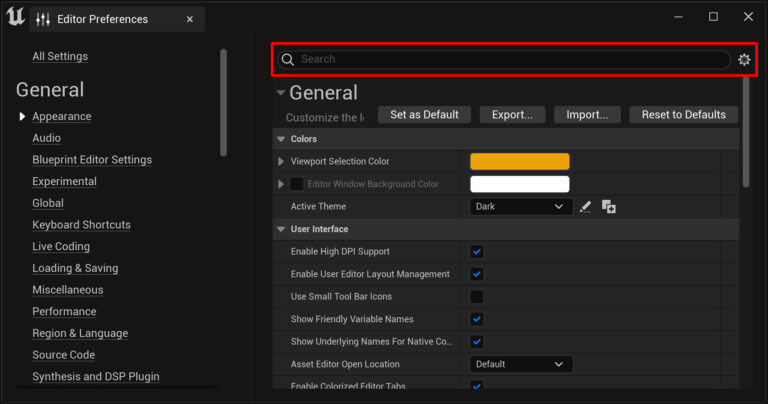Viewport: 768px width, 404px height.
Task: Collapse the Colors section
Action: pyautogui.click(x=281, y=139)
